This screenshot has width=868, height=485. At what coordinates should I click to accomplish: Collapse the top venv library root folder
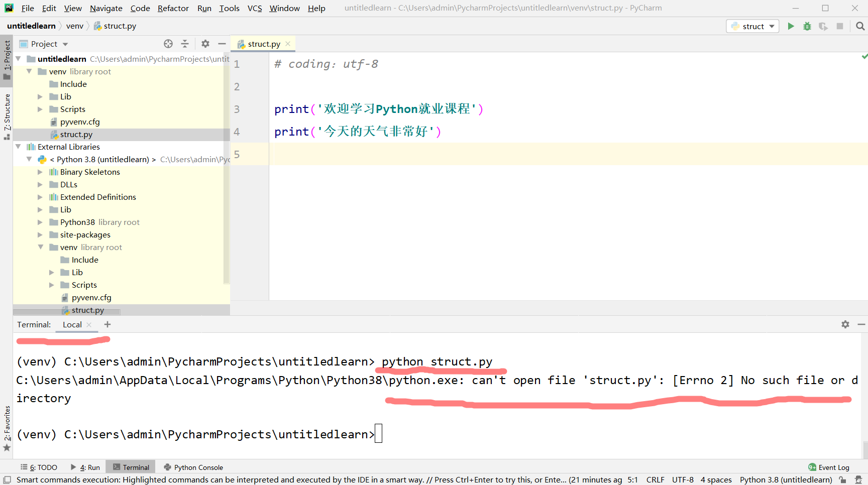[x=30, y=71]
